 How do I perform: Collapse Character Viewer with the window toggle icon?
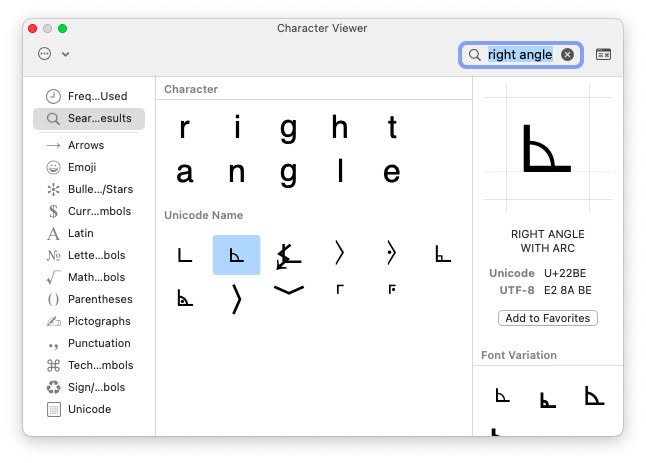coord(603,54)
